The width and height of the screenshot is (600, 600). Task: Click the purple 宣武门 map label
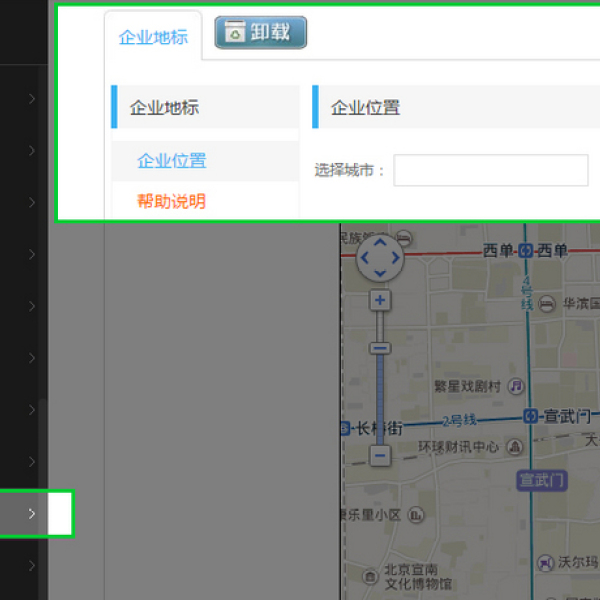(542, 480)
